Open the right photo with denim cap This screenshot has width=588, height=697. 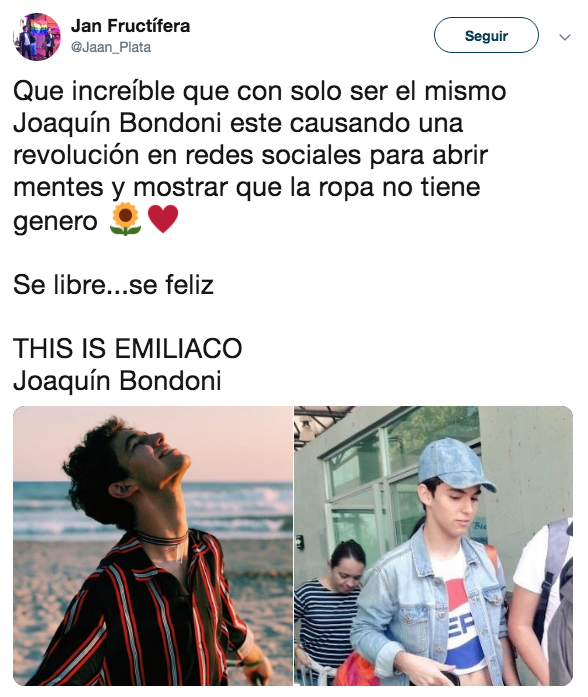[x=433, y=546]
